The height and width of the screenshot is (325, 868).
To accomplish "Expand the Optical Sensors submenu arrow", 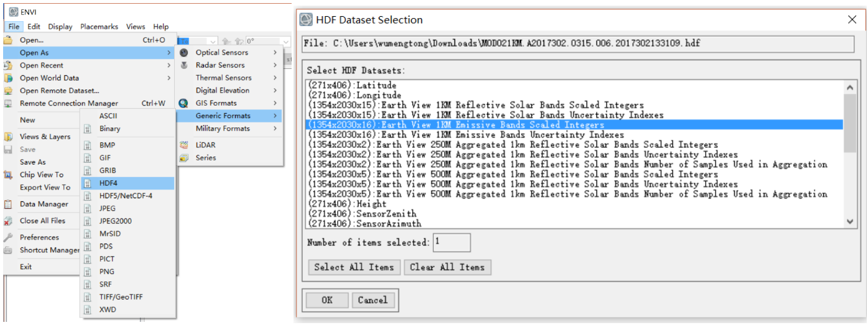I will (275, 53).
